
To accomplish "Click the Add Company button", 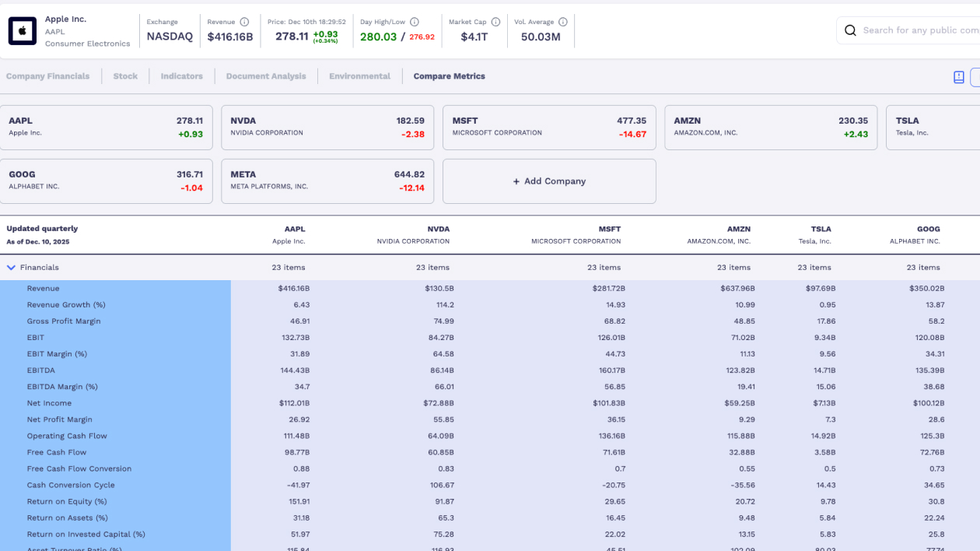I will pos(549,181).
